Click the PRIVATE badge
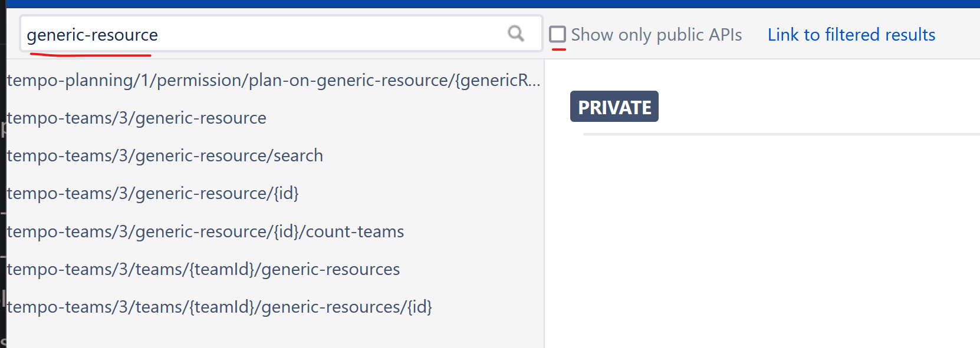Screen dimensions: 980x348 pos(614,107)
